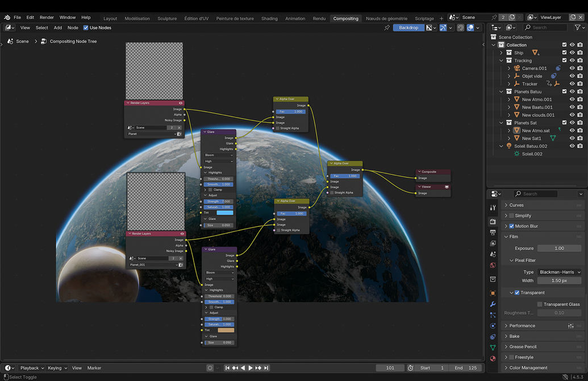Image resolution: width=588 pixels, height=381 pixels.
Task: Switch to the Layout workspace tab
Action: tap(110, 18)
